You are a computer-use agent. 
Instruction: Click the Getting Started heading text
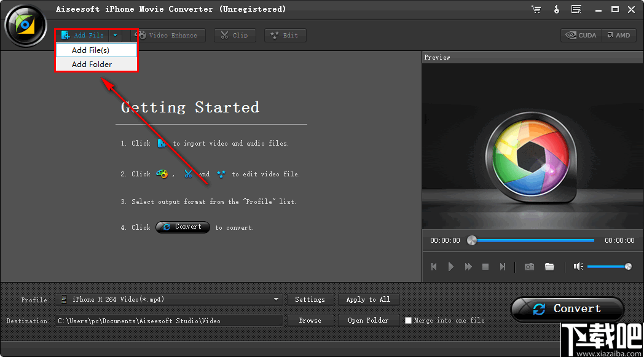pyautogui.click(x=190, y=108)
